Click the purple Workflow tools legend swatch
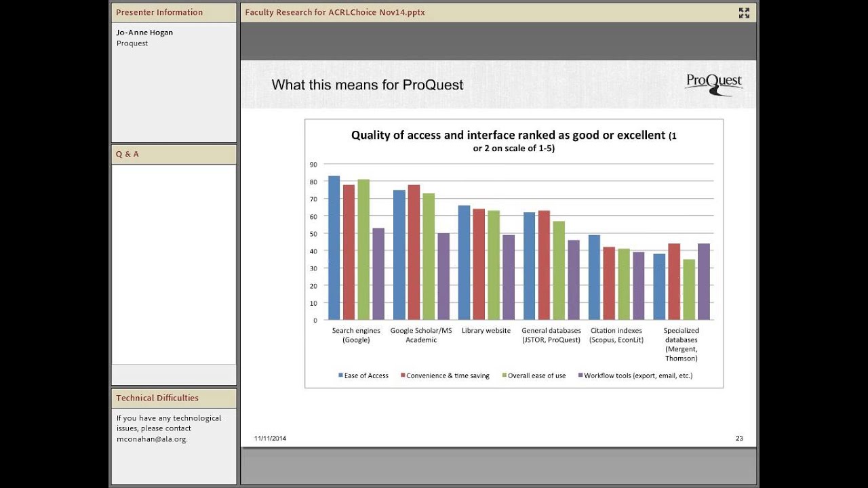868x488 pixels. 580,375
